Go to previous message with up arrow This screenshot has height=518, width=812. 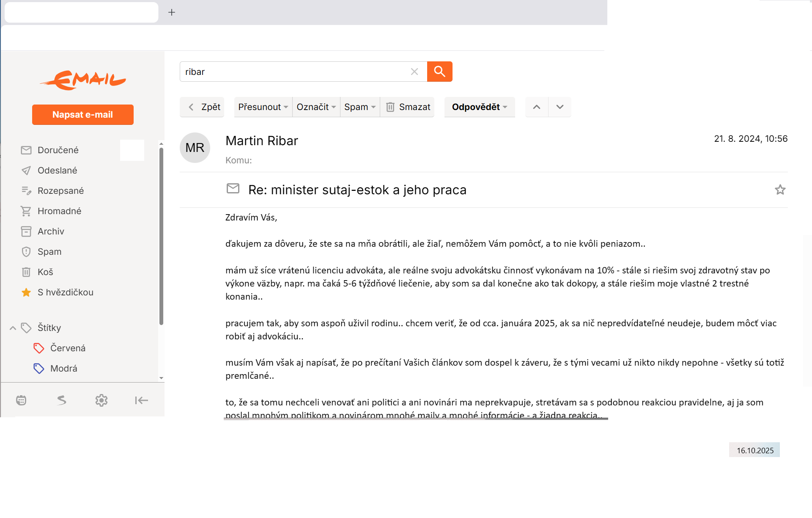point(536,107)
